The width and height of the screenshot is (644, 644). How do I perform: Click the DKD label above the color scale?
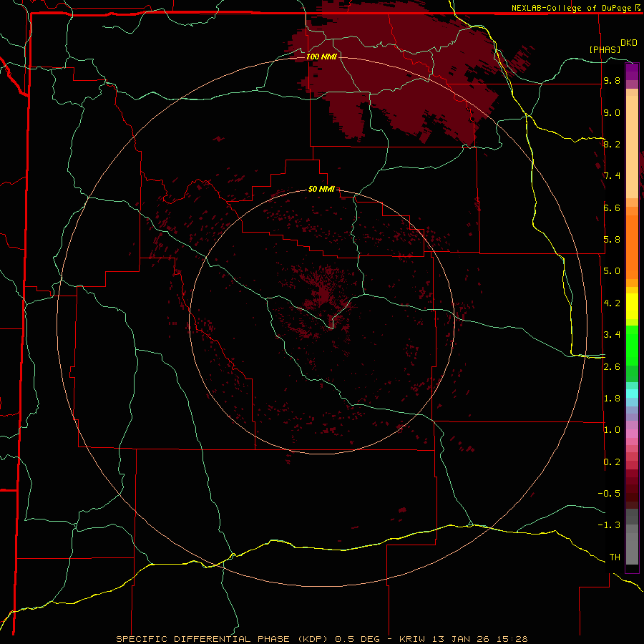click(628, 42)
